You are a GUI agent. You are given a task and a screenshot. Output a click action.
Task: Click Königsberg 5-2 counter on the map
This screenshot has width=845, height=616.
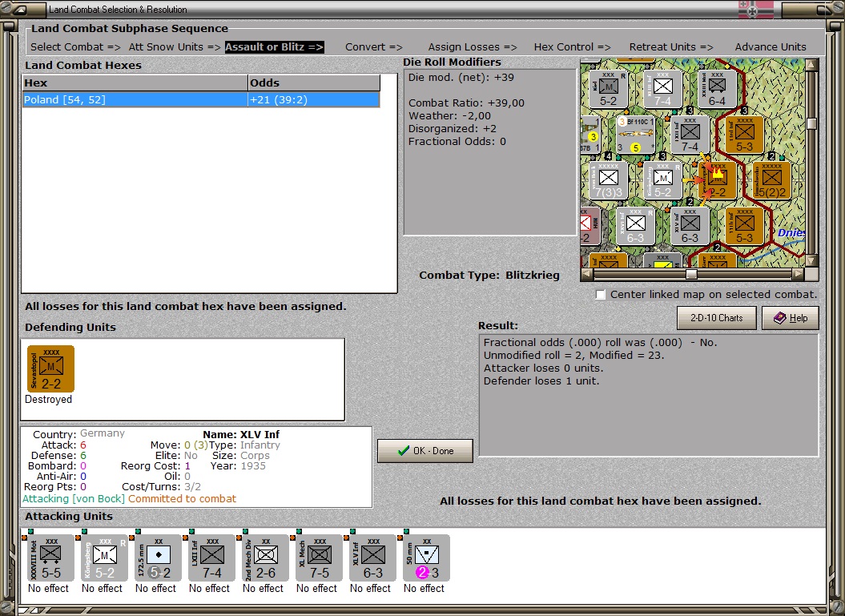[x=662, y=180]
